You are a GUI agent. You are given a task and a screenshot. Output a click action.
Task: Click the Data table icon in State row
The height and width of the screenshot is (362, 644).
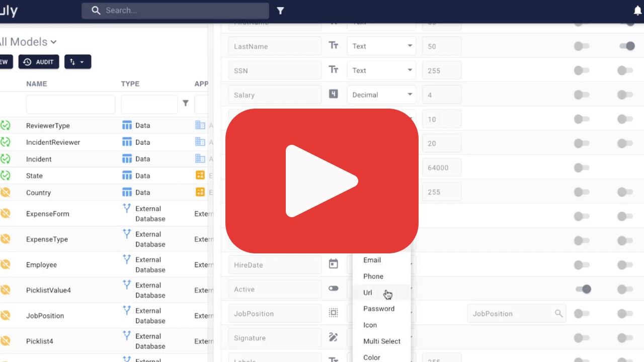click(127, 175)
